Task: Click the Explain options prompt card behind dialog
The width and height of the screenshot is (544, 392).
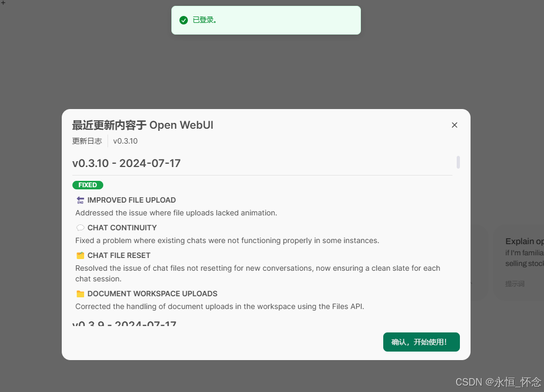Action: click(518, 262)
